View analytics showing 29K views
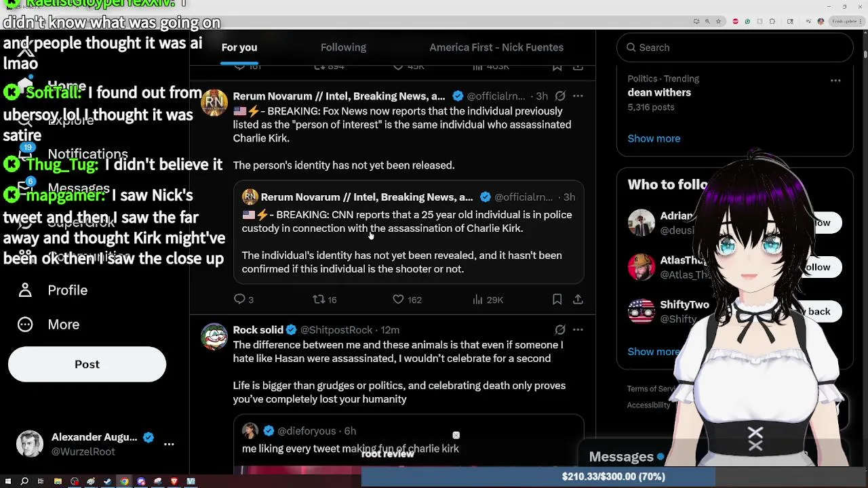The height and width of the screenshot is (488, 868). coord(488,300)
